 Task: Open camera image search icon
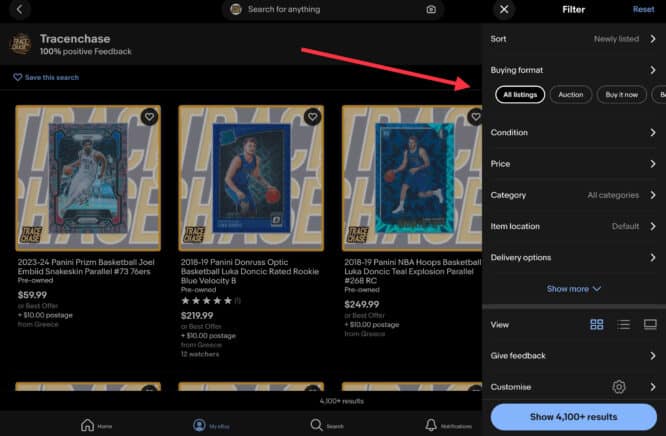click(x=431, y=9)
